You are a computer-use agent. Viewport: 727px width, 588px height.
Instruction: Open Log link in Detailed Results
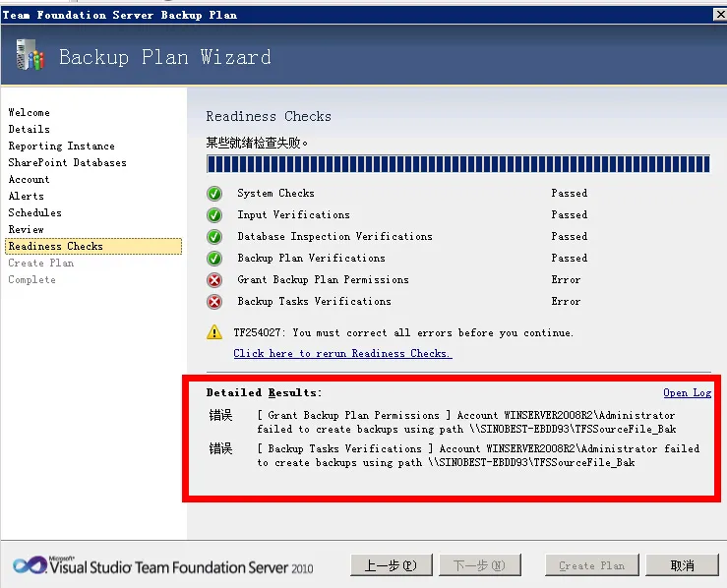(x=687, y=393)
